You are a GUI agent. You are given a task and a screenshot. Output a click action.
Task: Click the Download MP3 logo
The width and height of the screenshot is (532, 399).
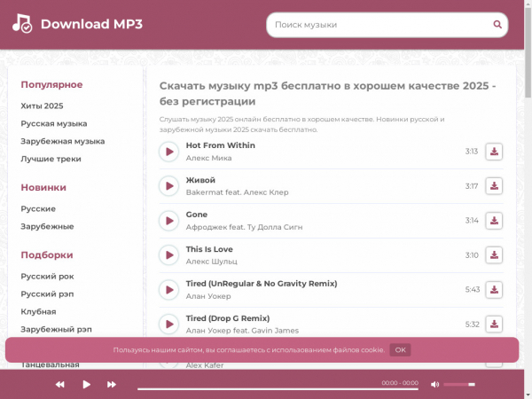78,24
